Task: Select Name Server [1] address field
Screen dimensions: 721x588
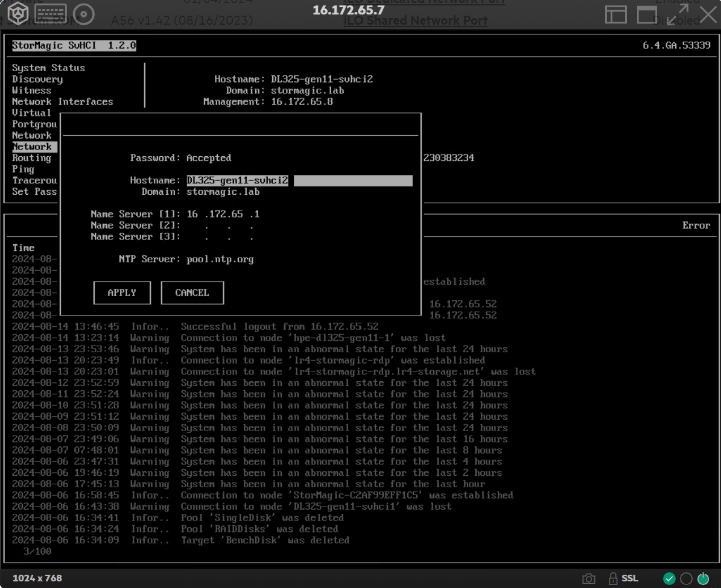Action: click(223, 214)
